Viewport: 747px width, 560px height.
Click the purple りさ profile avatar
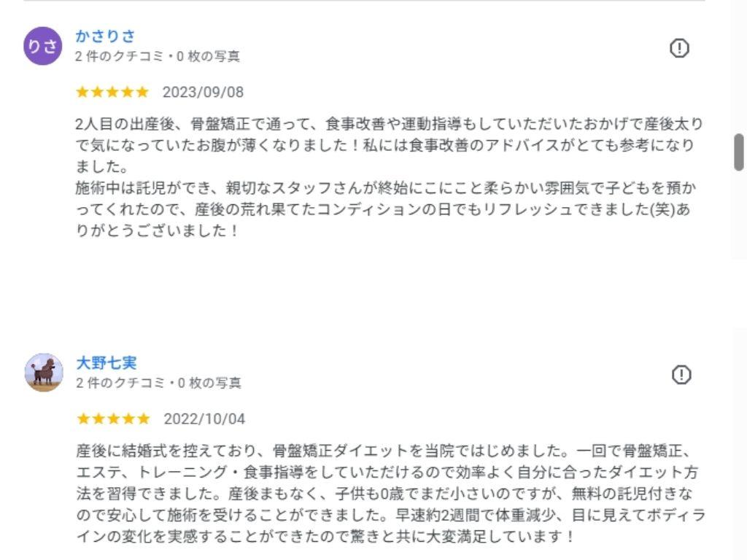[x=43, y=46]
